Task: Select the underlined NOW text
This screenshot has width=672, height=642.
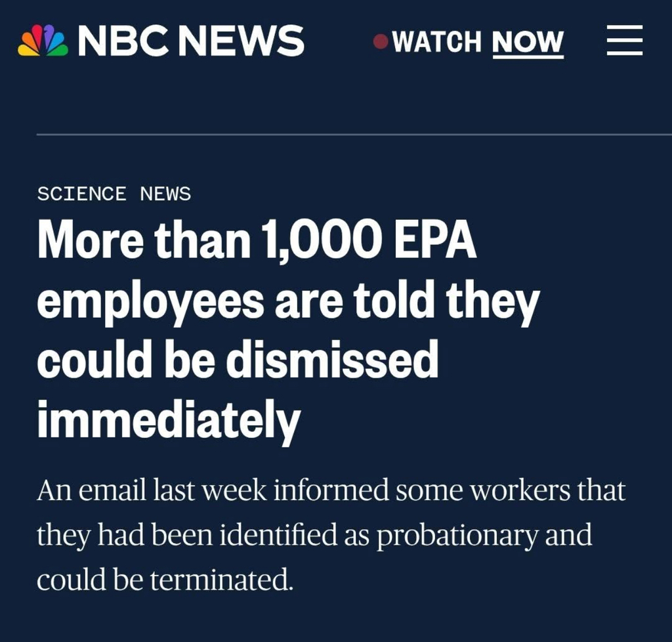Action: [528, 43]
